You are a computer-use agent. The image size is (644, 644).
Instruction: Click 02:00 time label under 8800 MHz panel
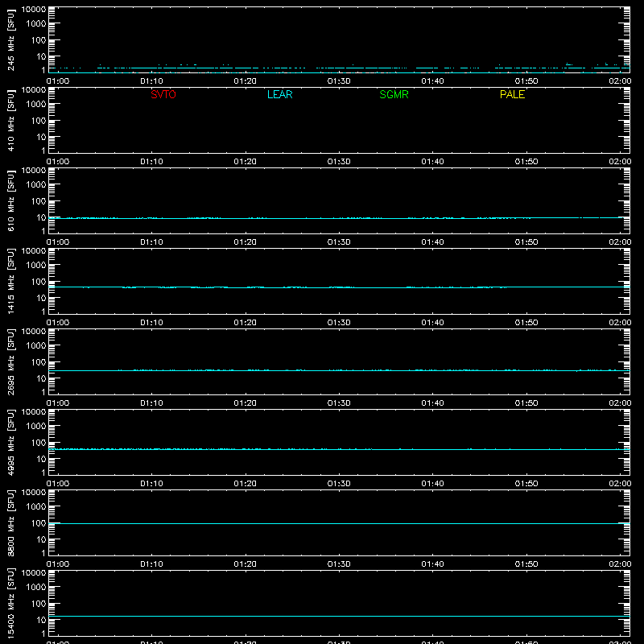click(x=620, y=564)
